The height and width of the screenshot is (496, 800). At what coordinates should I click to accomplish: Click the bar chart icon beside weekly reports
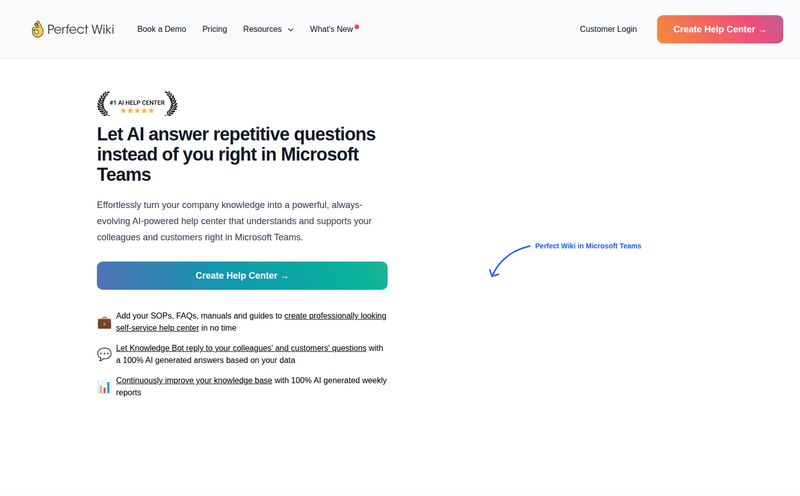pos(104,387)
